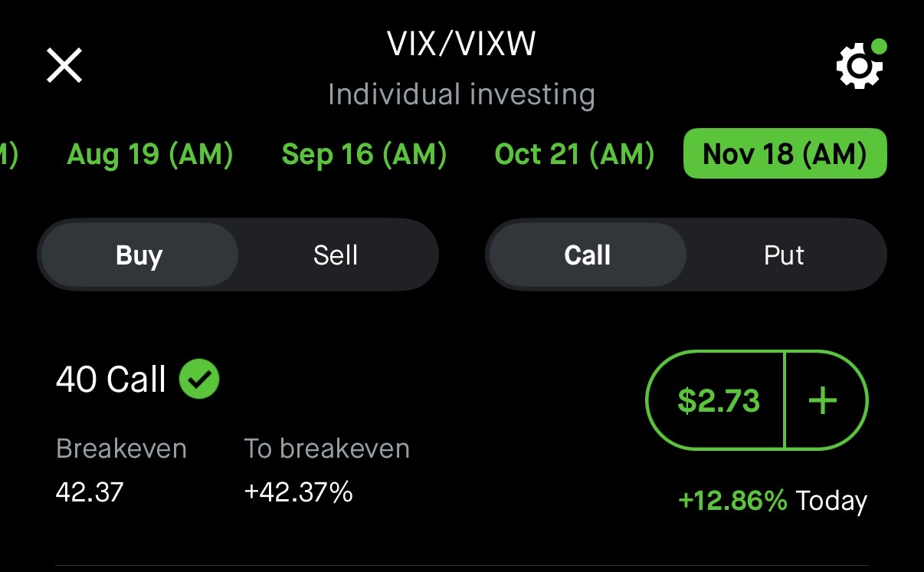Switch to the Sep 16 (AM) expiration
This screenshot has height=572, width=924.
[x=364, y=154]
